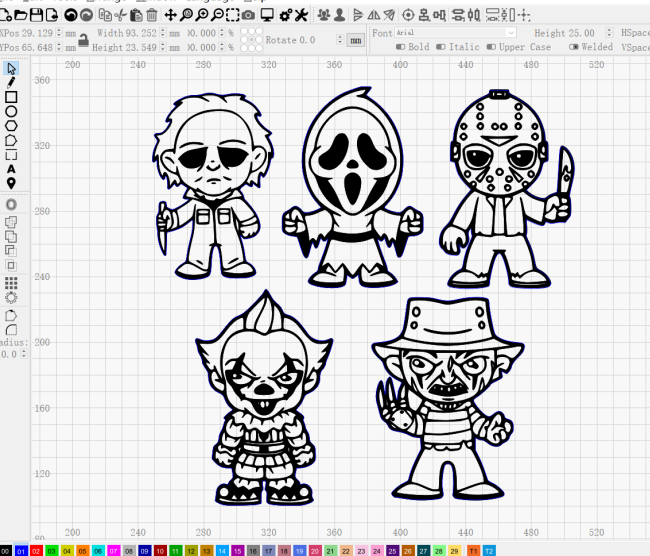Image resolution: width=650 pixels, height=556 pixels.
Task: Select the center anchor point dot
Action: pyautogui.click(x=251, y=40)
